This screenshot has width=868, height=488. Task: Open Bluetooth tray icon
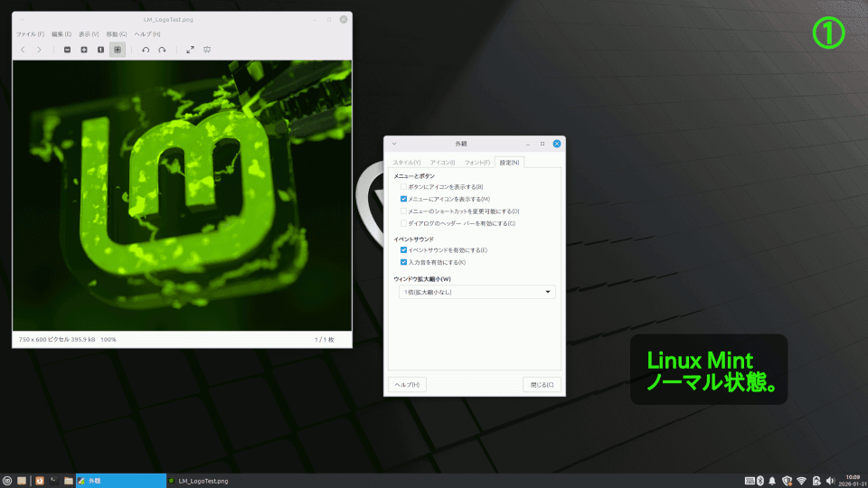pos(760,481)
